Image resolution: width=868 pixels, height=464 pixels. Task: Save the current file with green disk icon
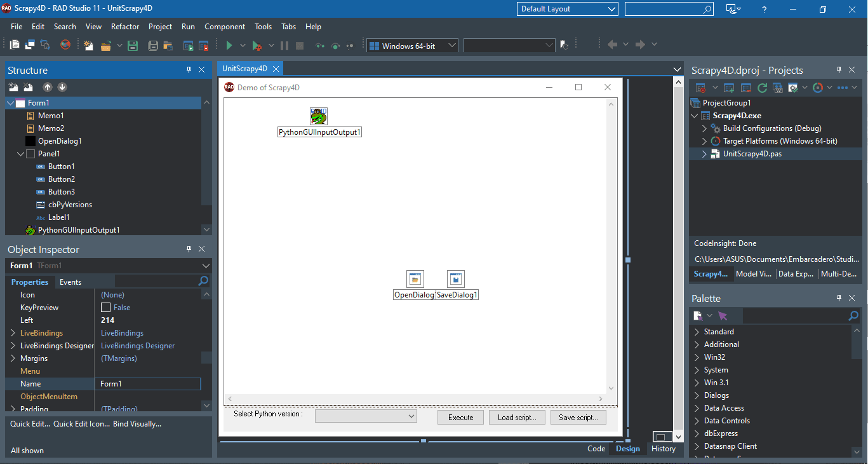[133, 45]
